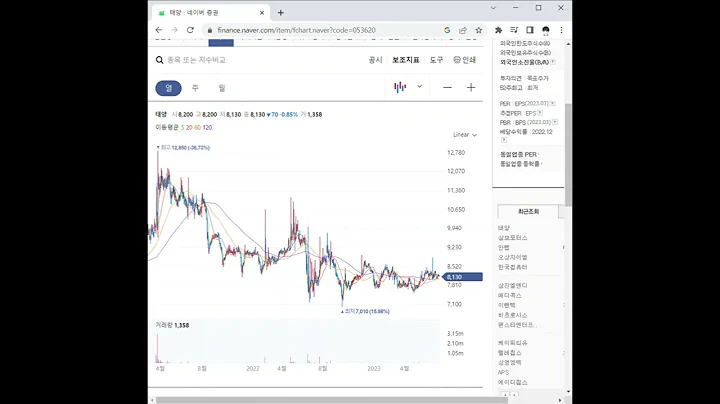Focus the 종목 또는 지수비교 search field
This screenshot has height=404, width=720.
point(197,60)
